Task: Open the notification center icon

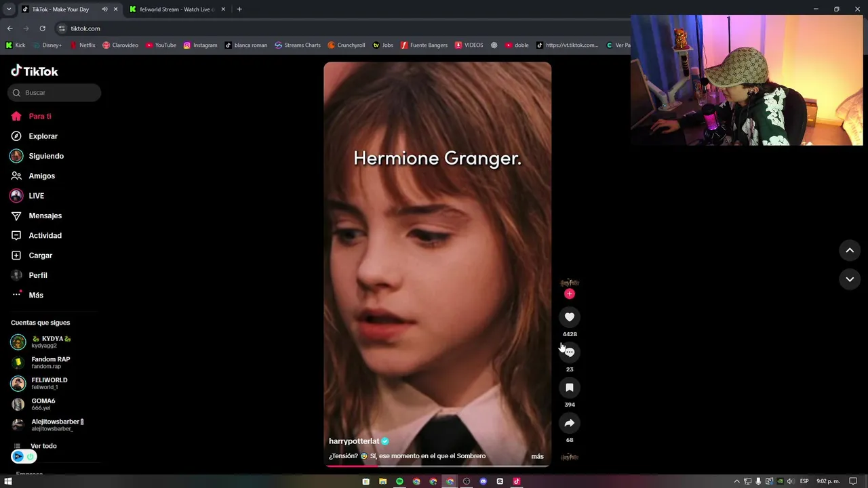Action: pos(853,481)
